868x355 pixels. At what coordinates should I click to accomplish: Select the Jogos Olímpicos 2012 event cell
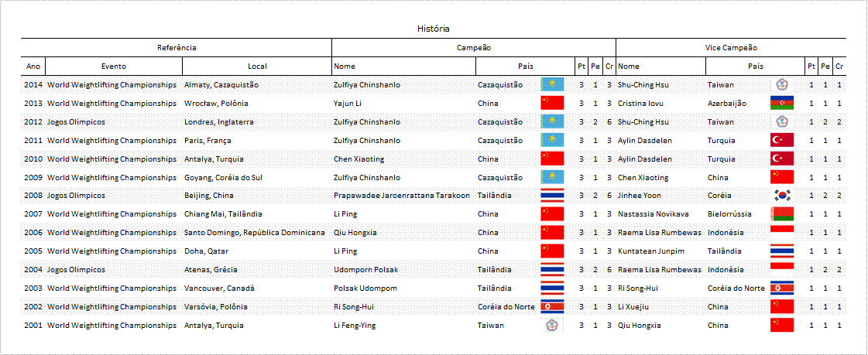pos(76,121)
